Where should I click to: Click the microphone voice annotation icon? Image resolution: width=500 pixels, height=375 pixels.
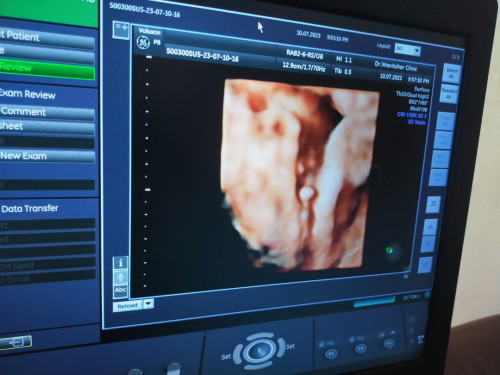pos(120,277)
